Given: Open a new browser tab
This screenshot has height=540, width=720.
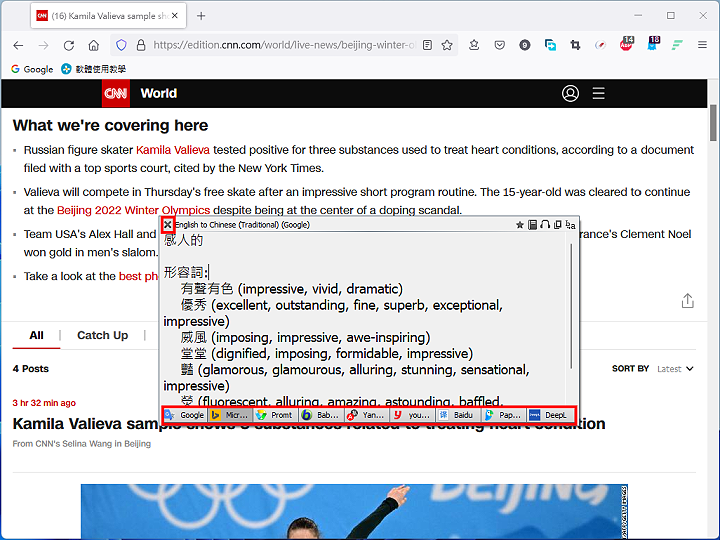Looking at the screenshot, I should point(201,16).
